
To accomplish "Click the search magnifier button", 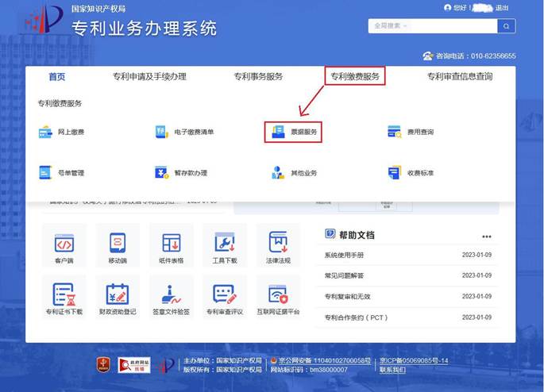I will coord(506,26).
